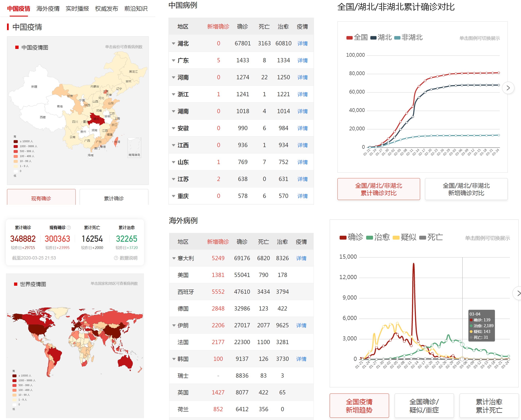Click the 南海诸岛 inset map
Image resolution: width=521 pixels, height=420 pixels.
click(x=134, y=148)
